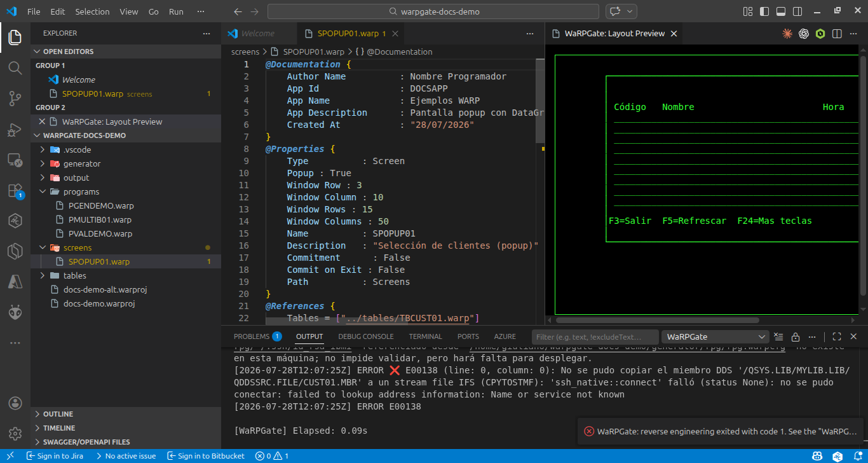The height and width of the screenshot is (463, 868).
Task: Open the Extensions view with badge
Action: (x=15, y=190)
